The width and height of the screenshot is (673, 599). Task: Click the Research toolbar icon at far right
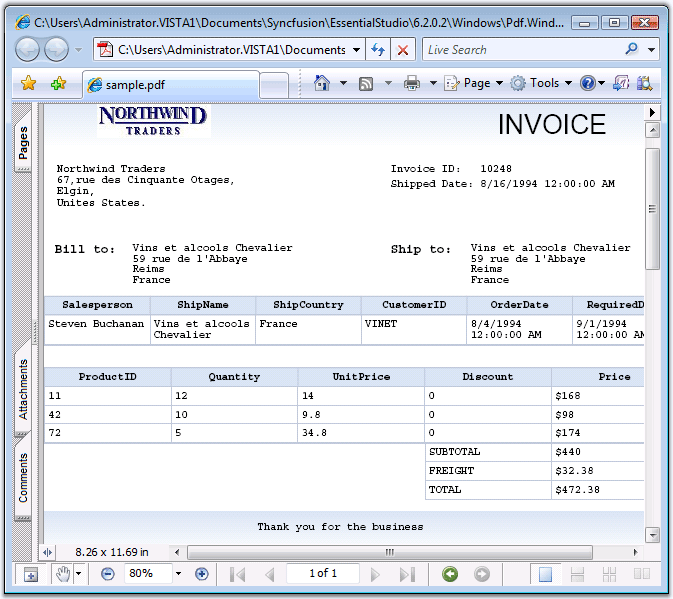tap(644, 83)
